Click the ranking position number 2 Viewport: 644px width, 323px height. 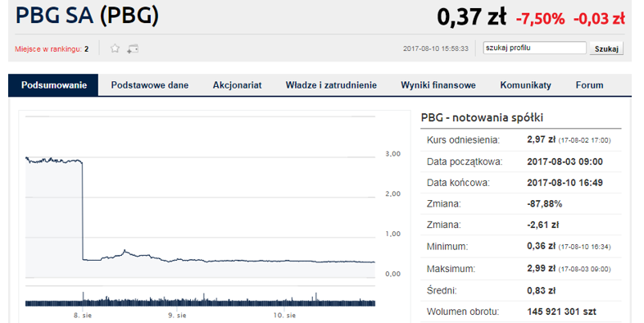point(86,49)
